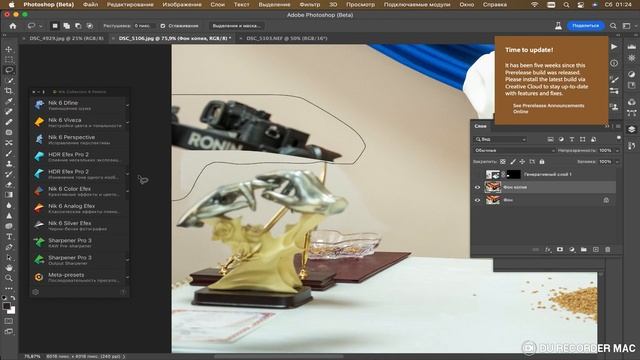The width and height of the screenshot is (640, 360).
Task: Choose the Subtract from selection mode icon
Action: point(78,26)
